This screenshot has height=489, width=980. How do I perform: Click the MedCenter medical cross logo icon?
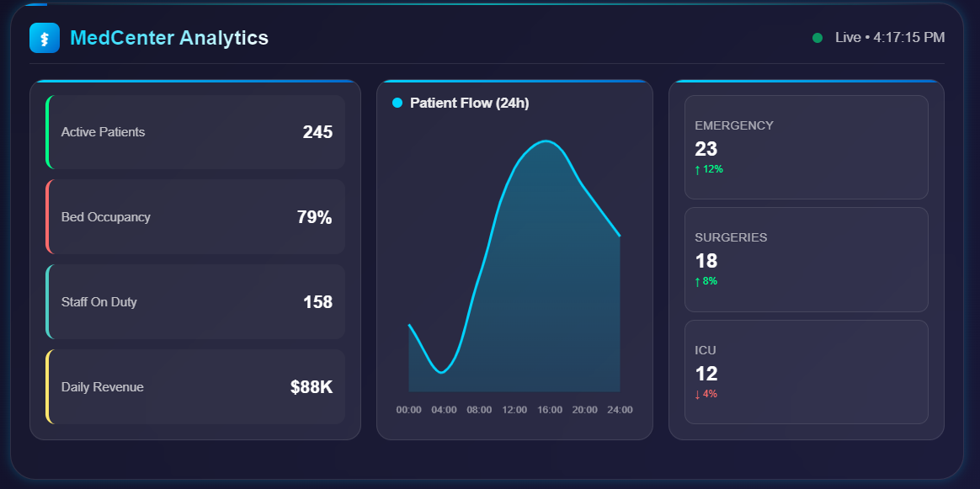click(44, 38)
